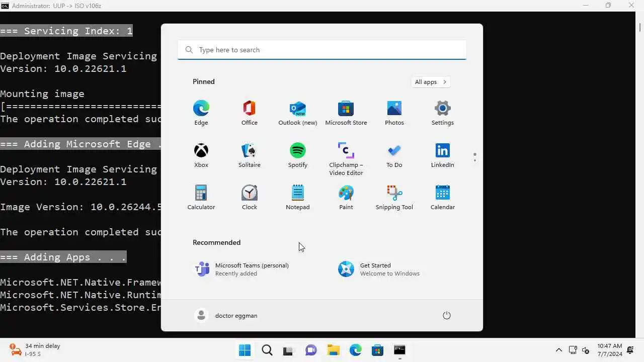Open Chat from the taskbar
The width and height of the screenshot is (644, 362).
tap(311, 350)
